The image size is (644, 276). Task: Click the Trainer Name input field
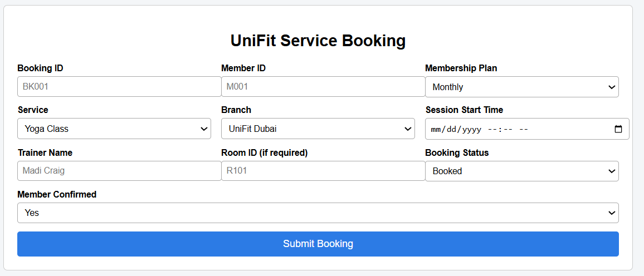point(119,171)
